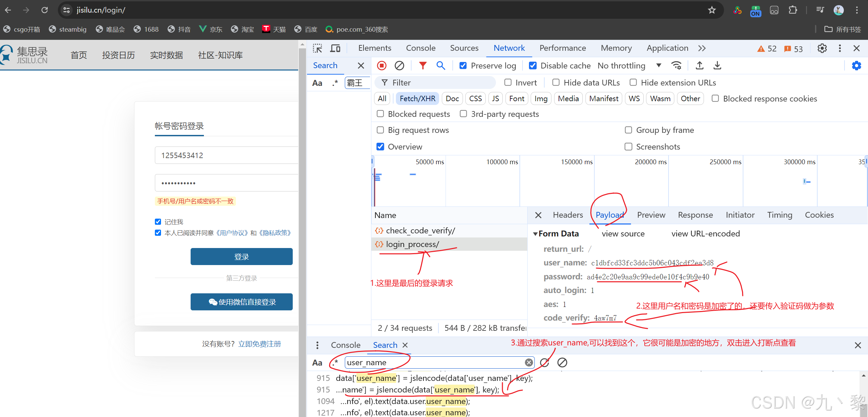Uncheck the 记住我 remember me checkbox
Screen dimensions: 868x417
pyautogui.click(x=158, y=222)
